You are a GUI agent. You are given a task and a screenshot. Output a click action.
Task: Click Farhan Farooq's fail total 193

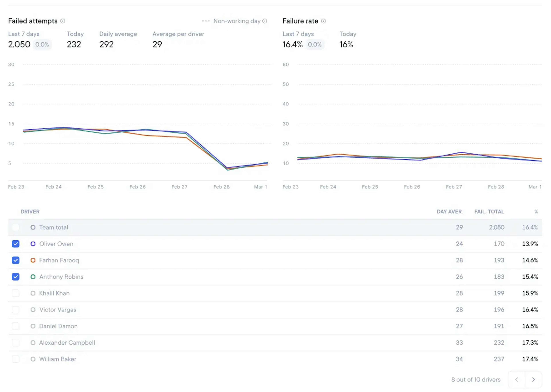pos(499,260)
